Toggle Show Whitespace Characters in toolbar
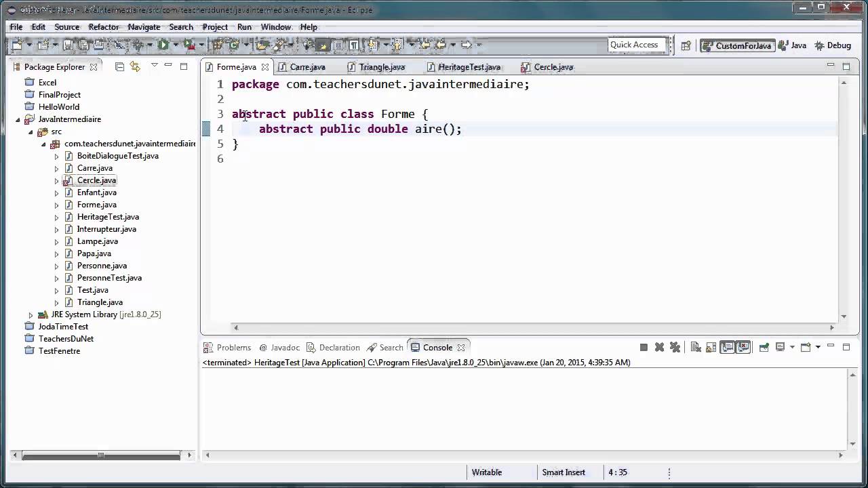This screenshot has width=868, height=488. 354,45
